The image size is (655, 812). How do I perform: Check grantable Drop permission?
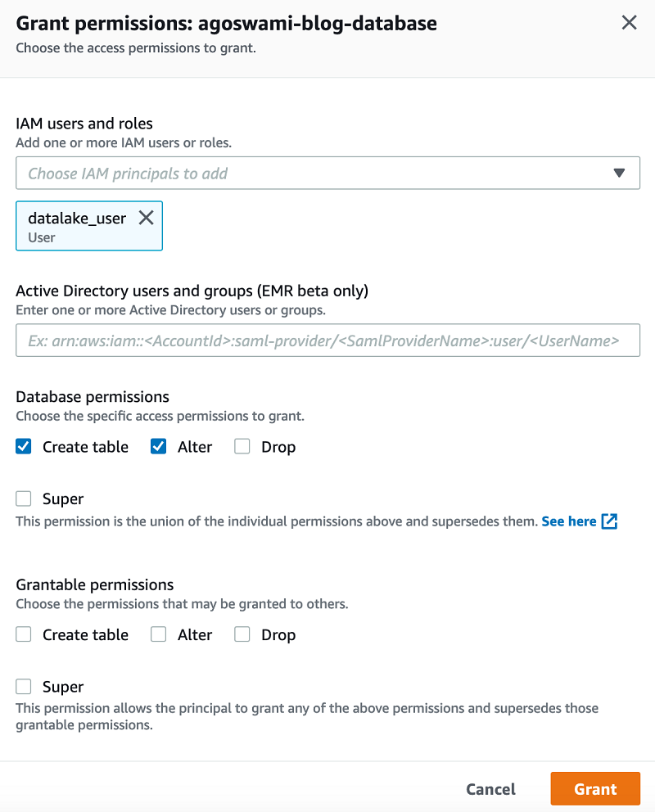(x=242, y=635)
